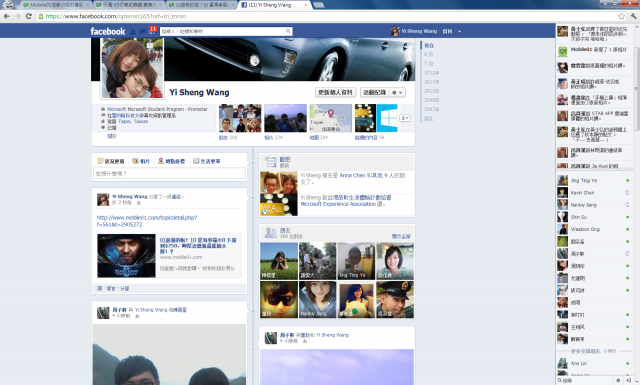
Task: Expand more online friends (40) divider
Action: click(593, 351)
